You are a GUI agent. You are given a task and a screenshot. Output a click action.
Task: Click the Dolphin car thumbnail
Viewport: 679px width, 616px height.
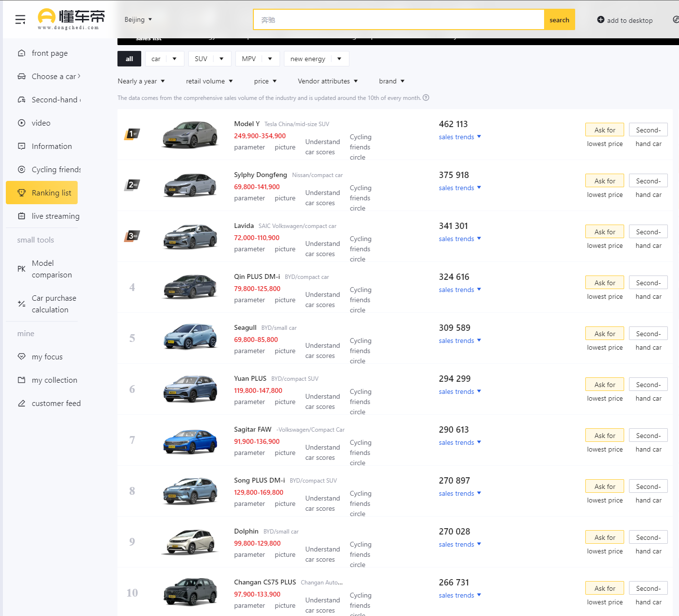pyautogui.click(x=190, y=542)
